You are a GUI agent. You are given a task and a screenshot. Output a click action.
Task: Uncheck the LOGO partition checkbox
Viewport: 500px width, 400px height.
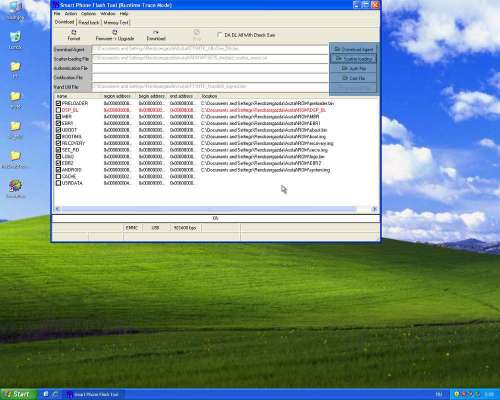pos(58,157)
